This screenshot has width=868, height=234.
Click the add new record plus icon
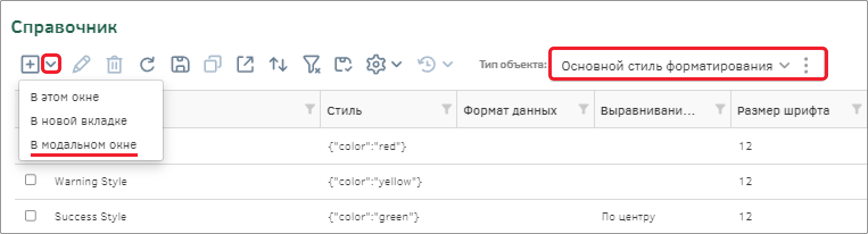[30, 64]
